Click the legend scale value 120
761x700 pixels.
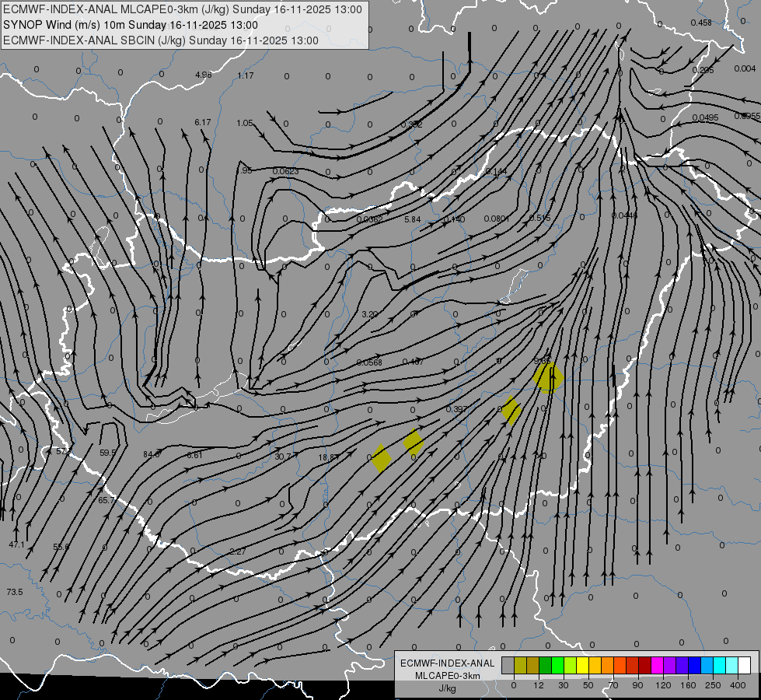click(663, 685)
